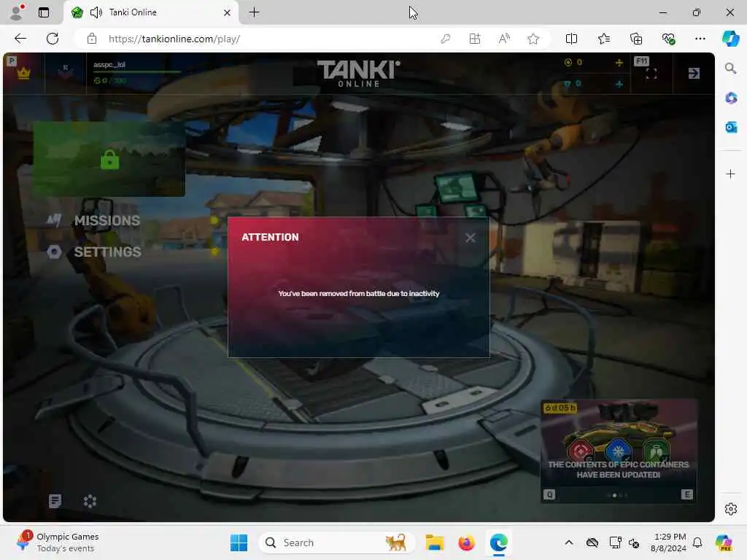Screen dimensions: 747x560
Task: Open sidebar settings gear icon
Action: click(730, 509)
